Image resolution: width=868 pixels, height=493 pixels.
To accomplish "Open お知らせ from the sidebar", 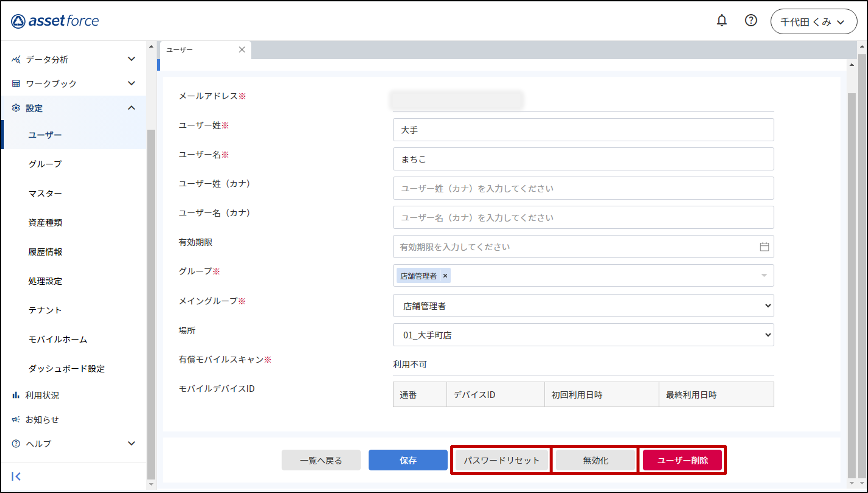I will pyautogui.click(x=42, y=420).
